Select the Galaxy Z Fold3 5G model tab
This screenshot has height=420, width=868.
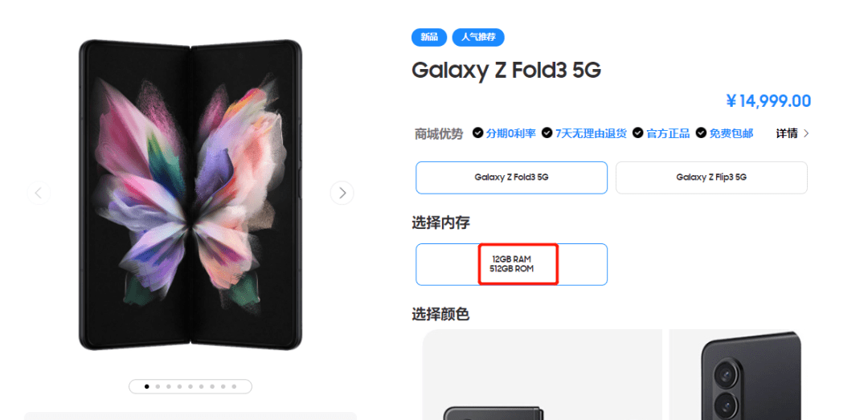(511, 177)
